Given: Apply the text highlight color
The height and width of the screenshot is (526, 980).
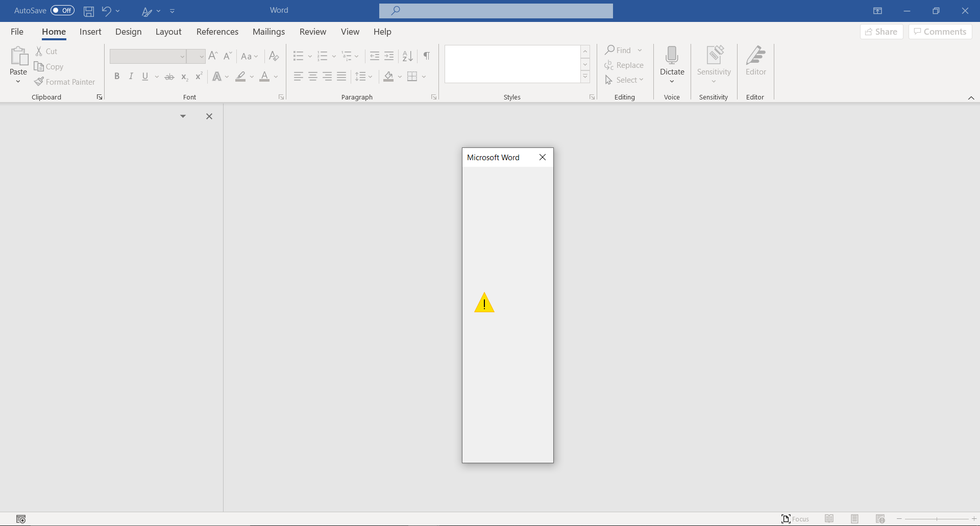Looking at the screenshot, I should [240, 77].
